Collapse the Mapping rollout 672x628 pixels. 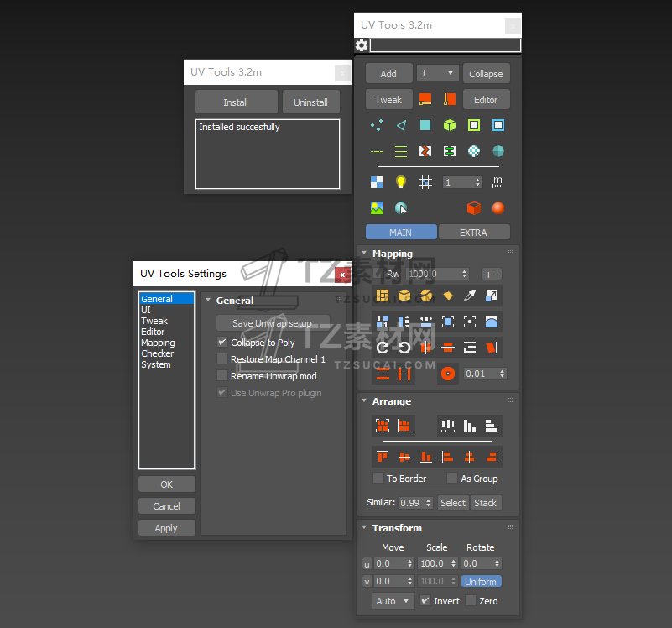[364, 253]
